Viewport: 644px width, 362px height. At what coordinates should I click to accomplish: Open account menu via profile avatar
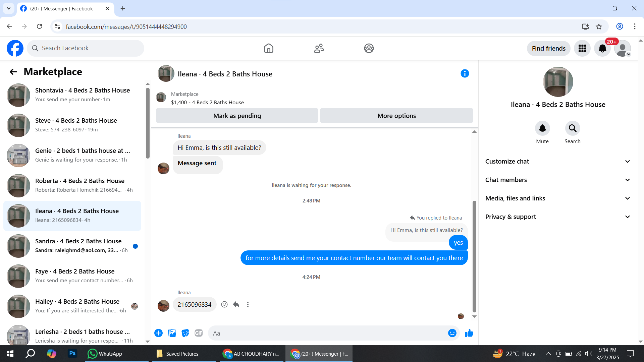click(623, 48)
